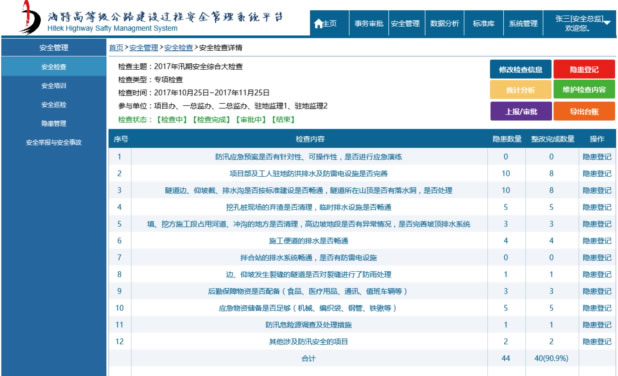Image resolution: width=618 pixels, height=376 pixels.
Task: Click the home icon in top navigation
Action: click(x=318, y=24)
